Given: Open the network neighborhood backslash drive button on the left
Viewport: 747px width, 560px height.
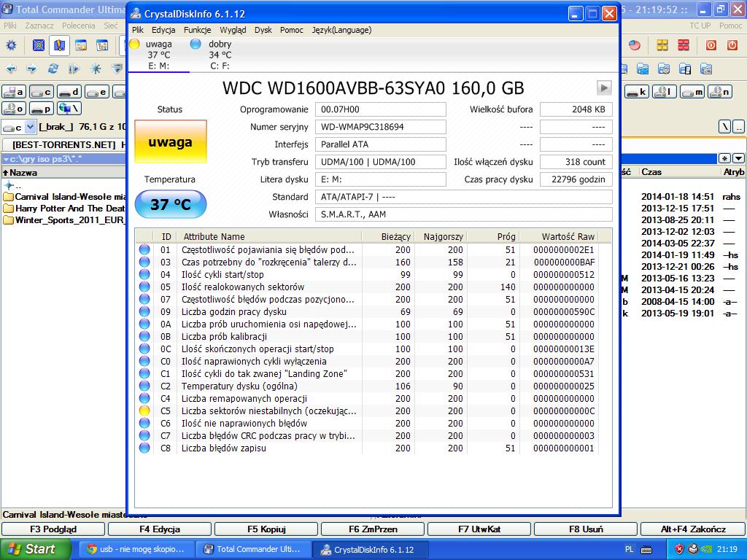Looking at the screenshot, I should tap(69, 109).
